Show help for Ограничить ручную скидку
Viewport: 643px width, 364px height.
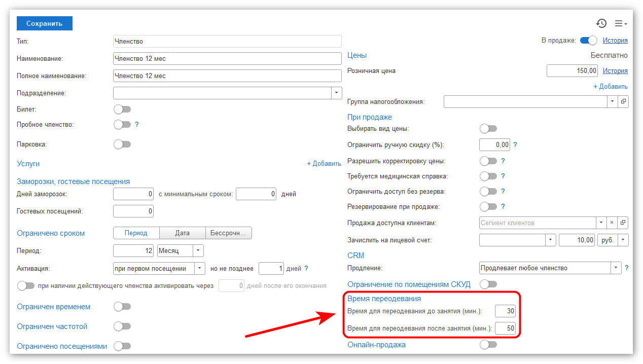tap(515, 145)
